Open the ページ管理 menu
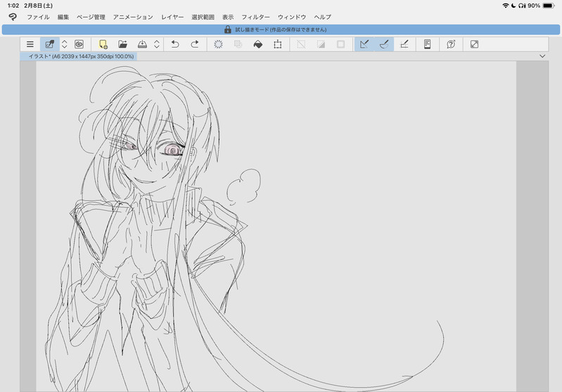This screenshot has width=562, height=392. pos(91,17)
